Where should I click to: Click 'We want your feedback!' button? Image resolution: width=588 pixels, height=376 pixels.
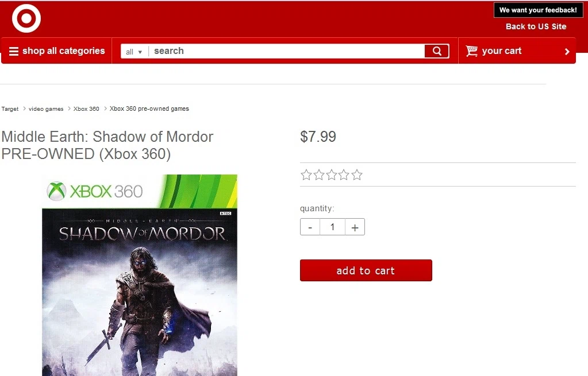pos(538,10)
